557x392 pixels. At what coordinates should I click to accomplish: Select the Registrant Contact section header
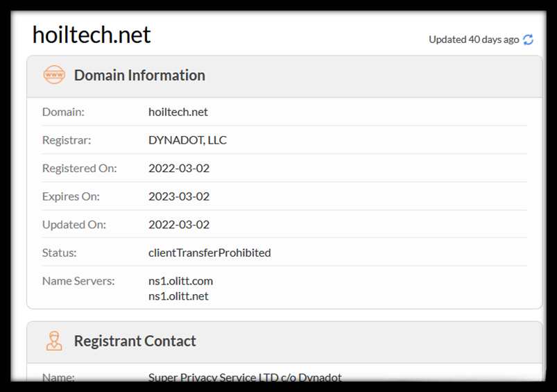coord(135,341)
